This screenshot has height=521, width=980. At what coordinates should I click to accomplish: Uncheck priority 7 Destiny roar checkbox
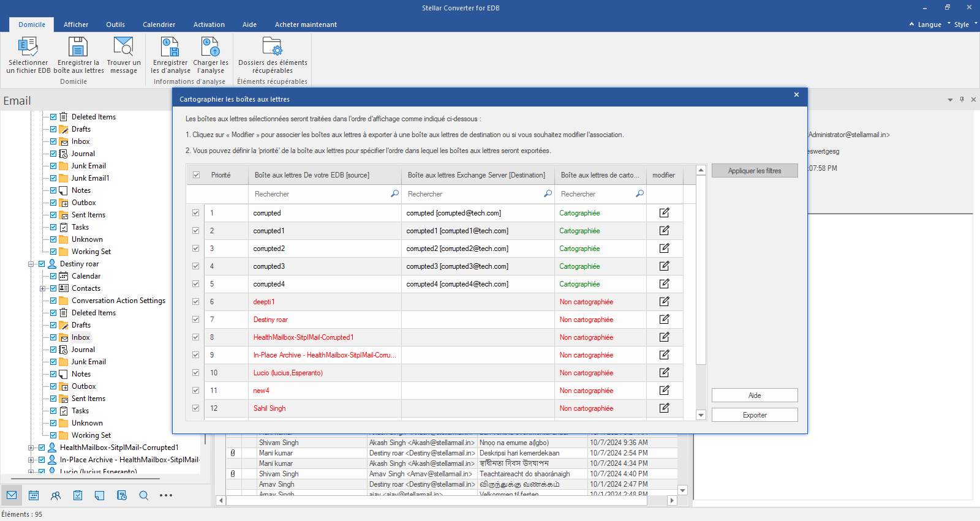click(196, 320)
